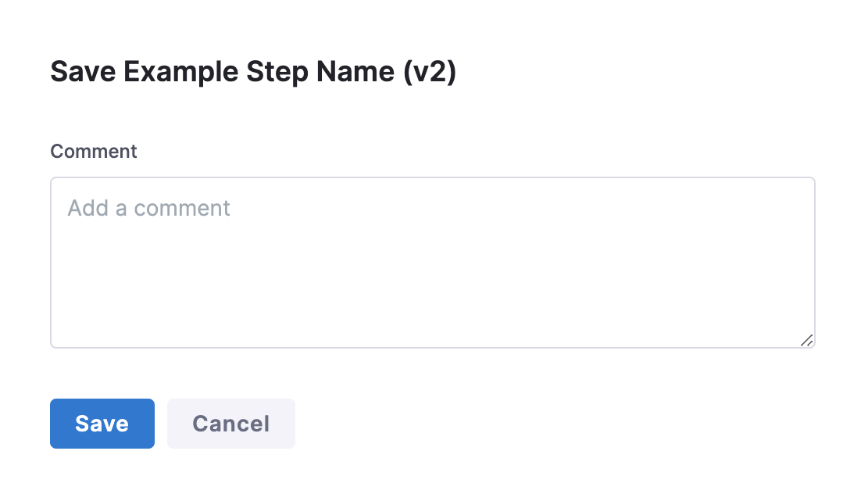Select the gray Cancel button
The width and height of the screenshot is (868, 501).
click(x=231, y=424)
